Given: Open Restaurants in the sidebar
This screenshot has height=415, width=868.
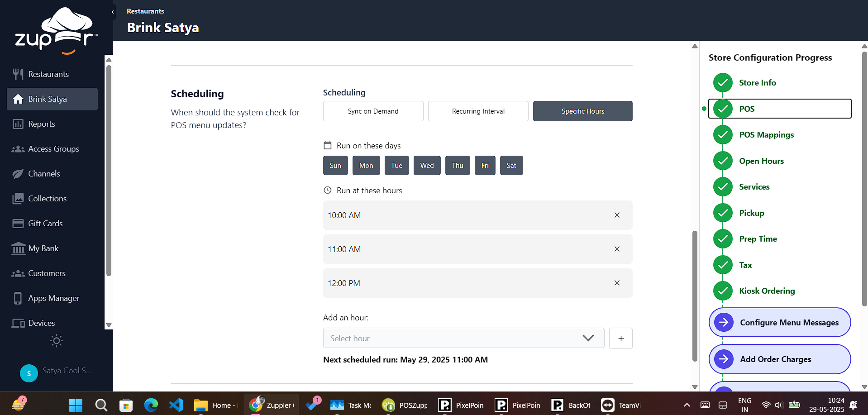Looking at the screenshot, I should tap(52, 74).
